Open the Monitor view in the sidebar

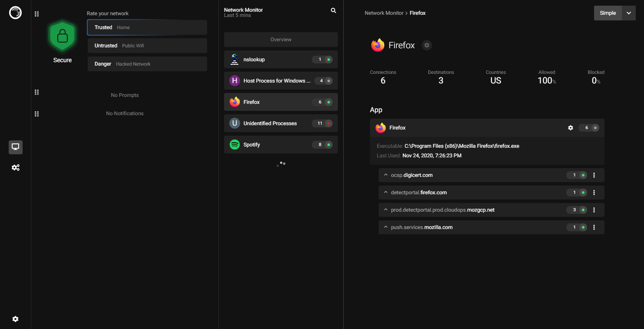[16, 147]
